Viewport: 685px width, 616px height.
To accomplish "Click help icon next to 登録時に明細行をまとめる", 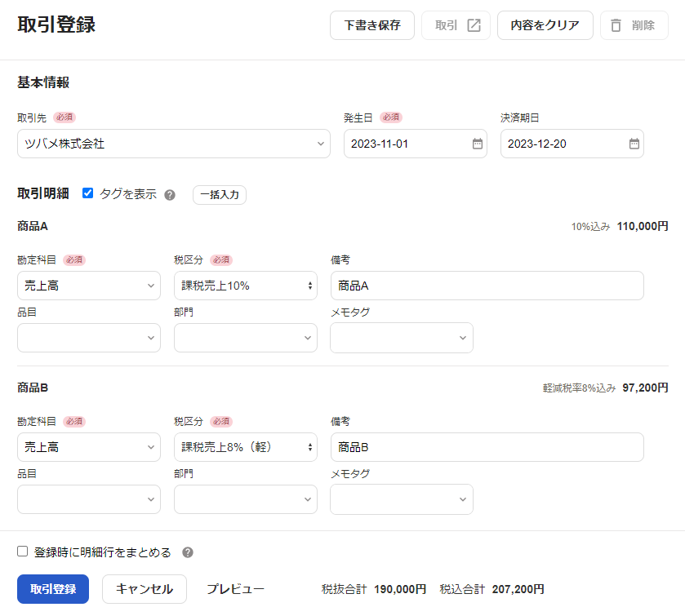I will click(x=188, y=552).
